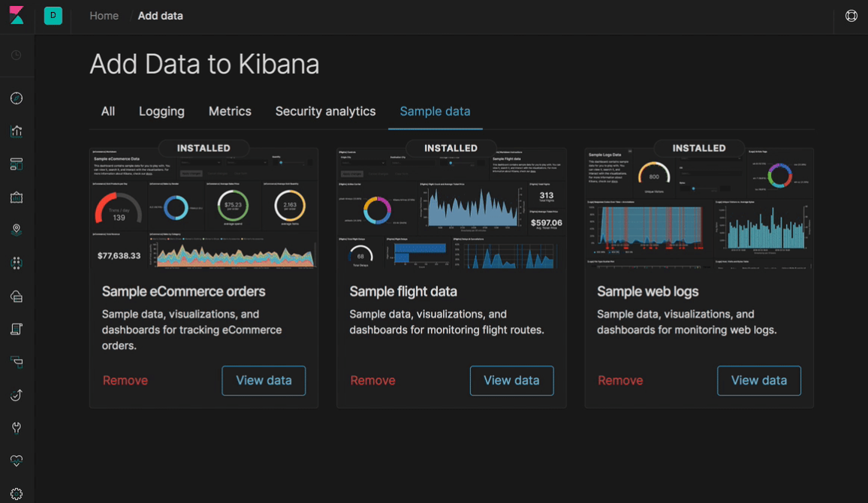The width and height of the screenshot is (868, 503).
Task: Click INSTALLED badge on web logs card
Action: coord(698,149)
